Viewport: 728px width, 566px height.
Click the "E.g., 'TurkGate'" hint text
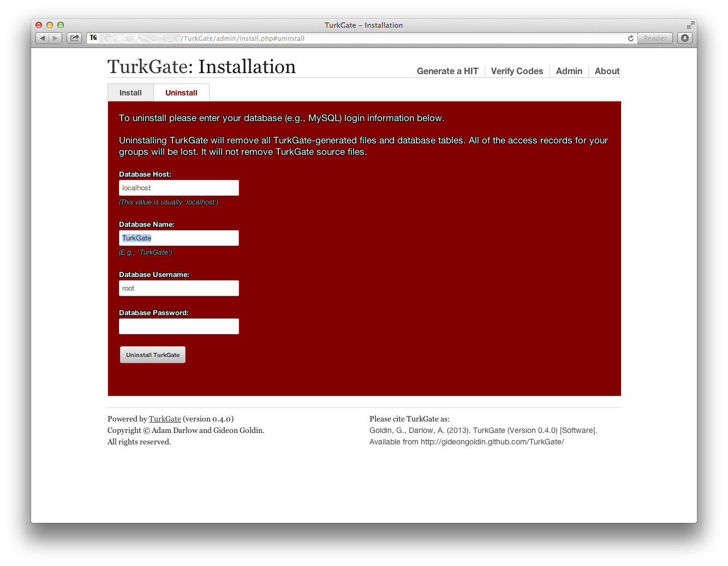coord(146,252)
